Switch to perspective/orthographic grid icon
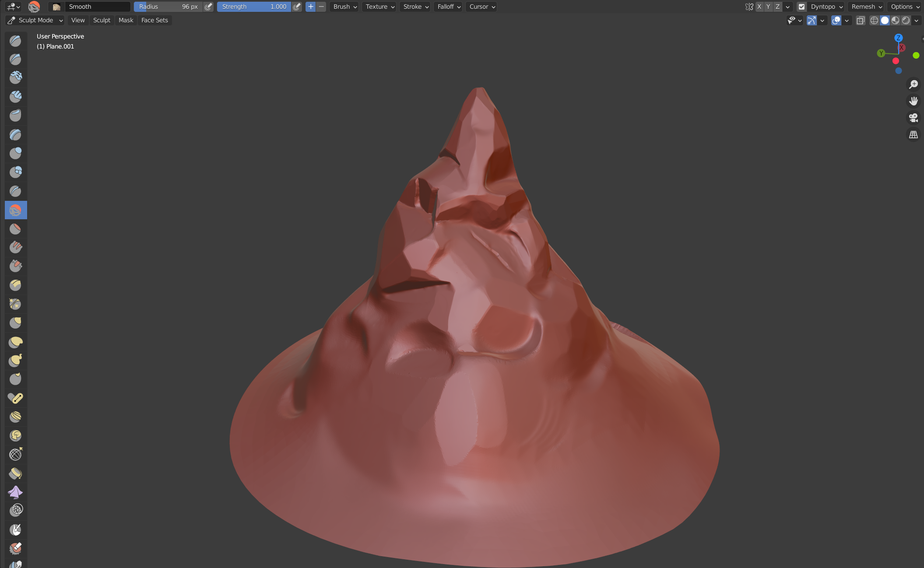Image resolution: width=924 pixels, height=568 pixels. (913, 135)
